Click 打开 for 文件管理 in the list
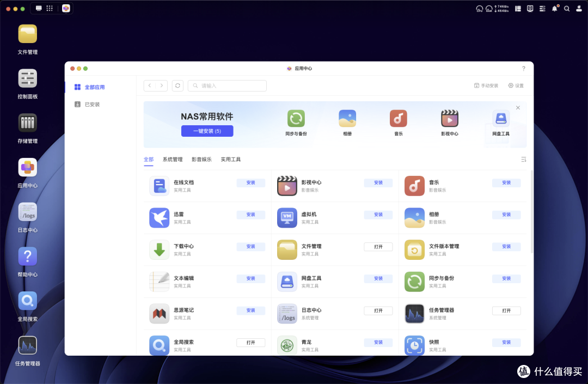This screenshot has width=588, height=384. tap(378, 247)
